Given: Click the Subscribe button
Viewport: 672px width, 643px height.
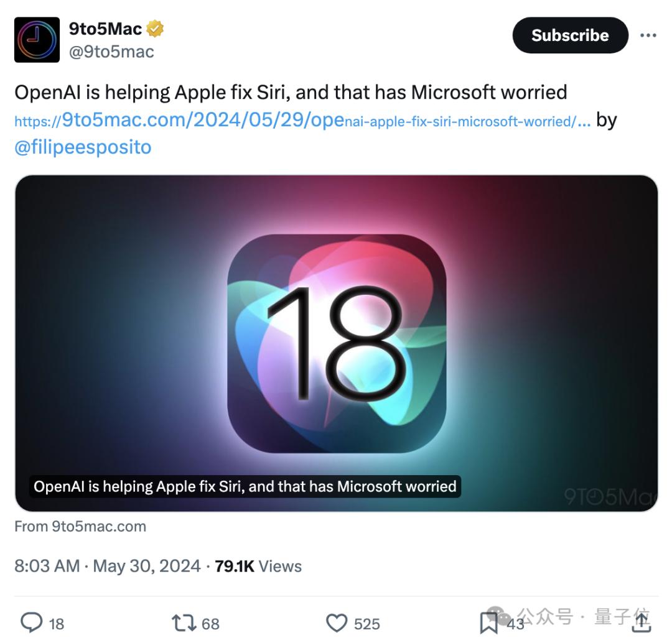Looking at the screenshot, I should 570,35.
